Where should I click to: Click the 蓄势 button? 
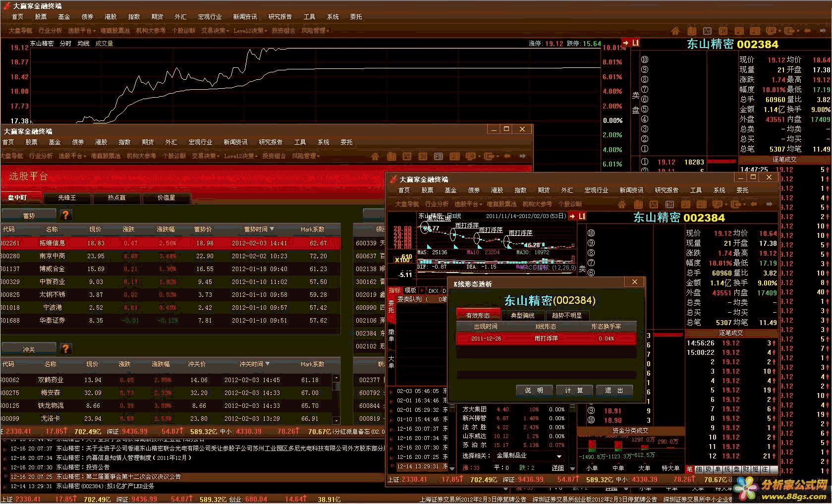tap(29, 216)
